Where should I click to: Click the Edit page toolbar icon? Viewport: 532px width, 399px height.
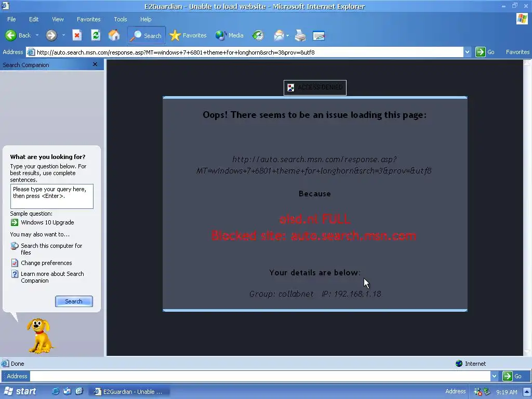tap(318, 35)
